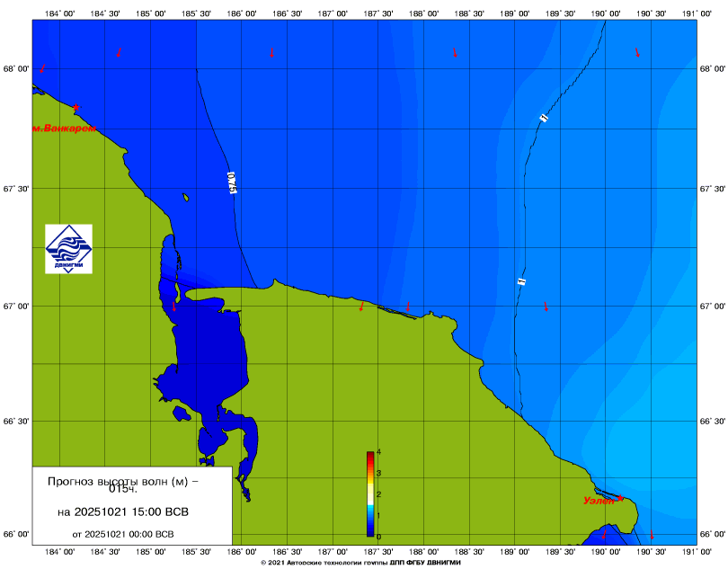This screenshot has width=728, height=569.
Task: Select the "Прогноз высоты волн (м)" title text
Action: [123, 481]
